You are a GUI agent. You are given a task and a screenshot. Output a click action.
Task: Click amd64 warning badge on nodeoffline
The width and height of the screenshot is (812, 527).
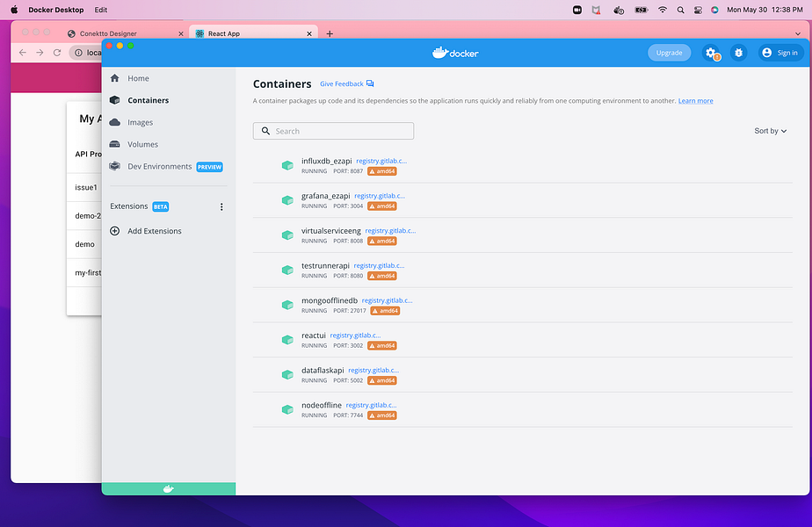(382, 415)
